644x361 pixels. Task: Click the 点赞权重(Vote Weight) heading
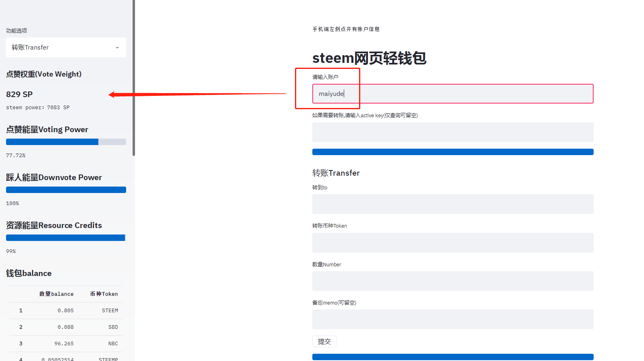(x=44, y=74)
